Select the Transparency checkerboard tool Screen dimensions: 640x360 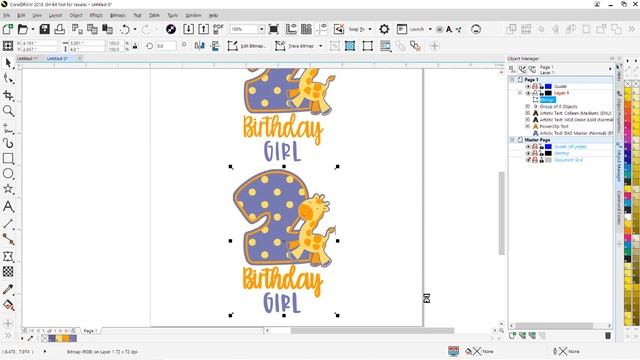(x=8, y=271)
